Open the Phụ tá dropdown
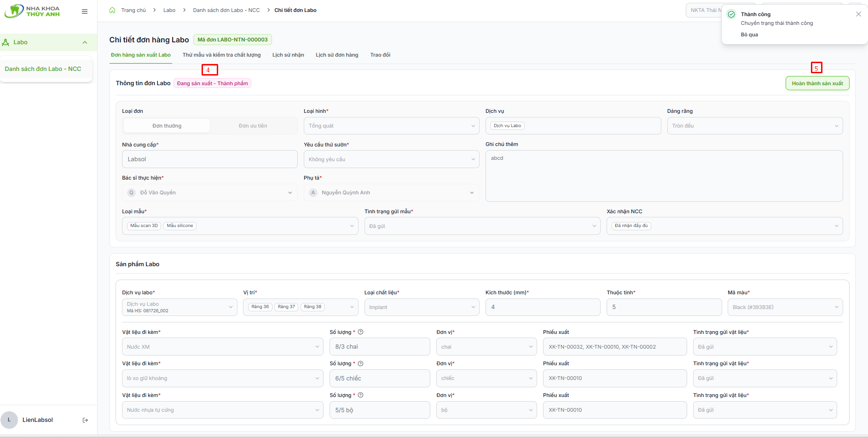868x438 pixels. coord(391,193)
